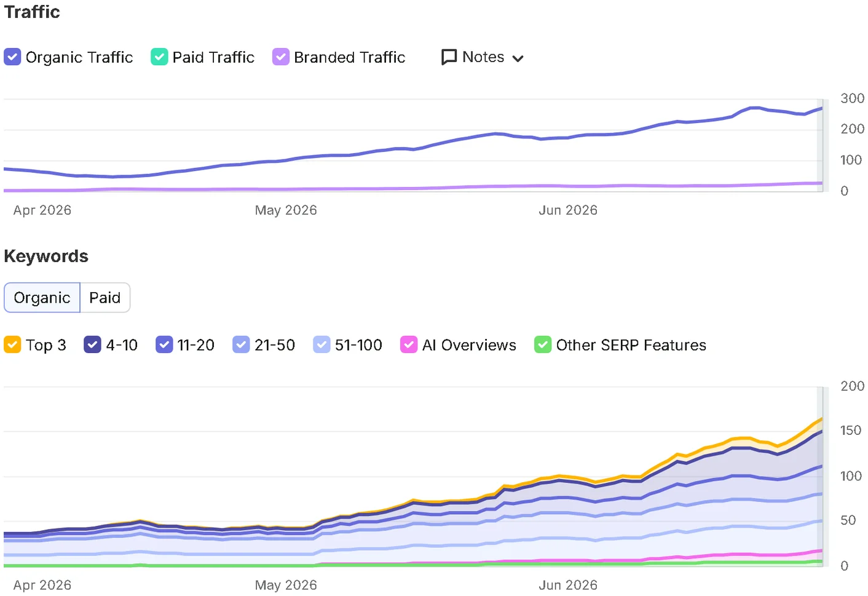Click the Other SERP Features legend label
Viewport: 868px width, 596px height.
pyautogui.click(x=631, y=345)
